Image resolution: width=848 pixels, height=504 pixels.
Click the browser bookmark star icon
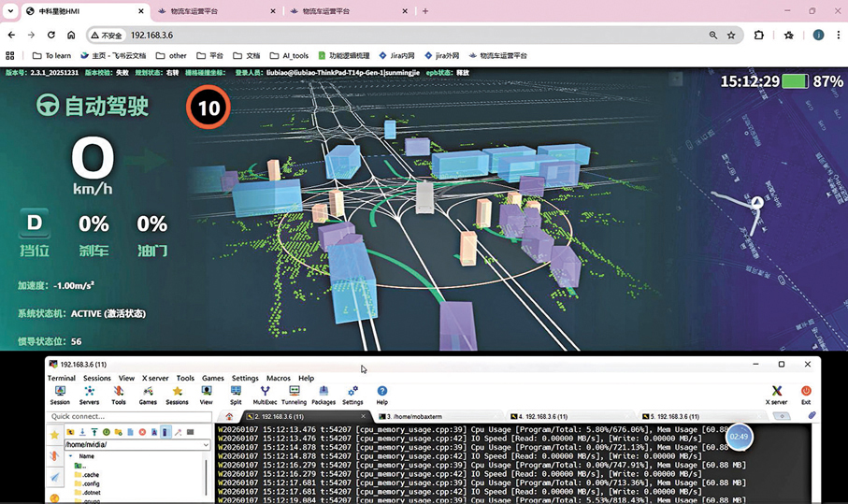731,36
